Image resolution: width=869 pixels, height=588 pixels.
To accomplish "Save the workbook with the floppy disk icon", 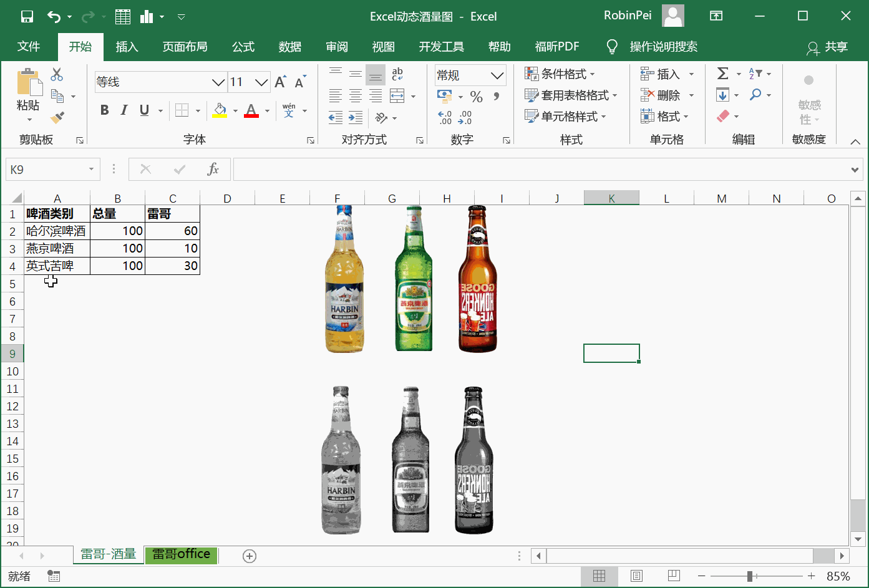I will pyautogui.click(x=27, y=17).
